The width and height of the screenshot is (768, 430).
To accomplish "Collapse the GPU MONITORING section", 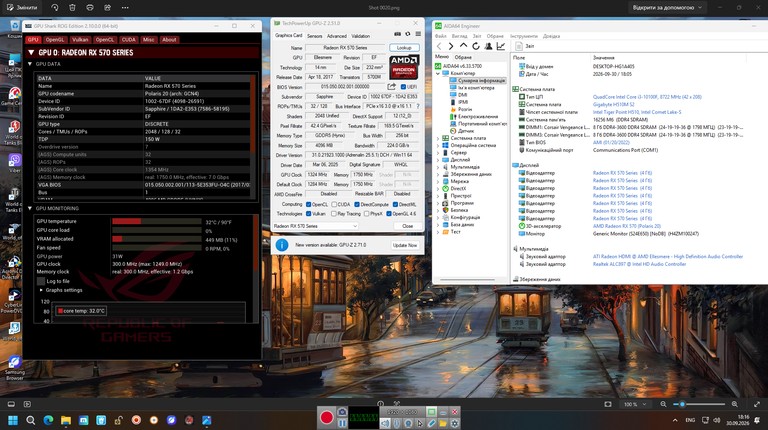I will tap(30, 209).
